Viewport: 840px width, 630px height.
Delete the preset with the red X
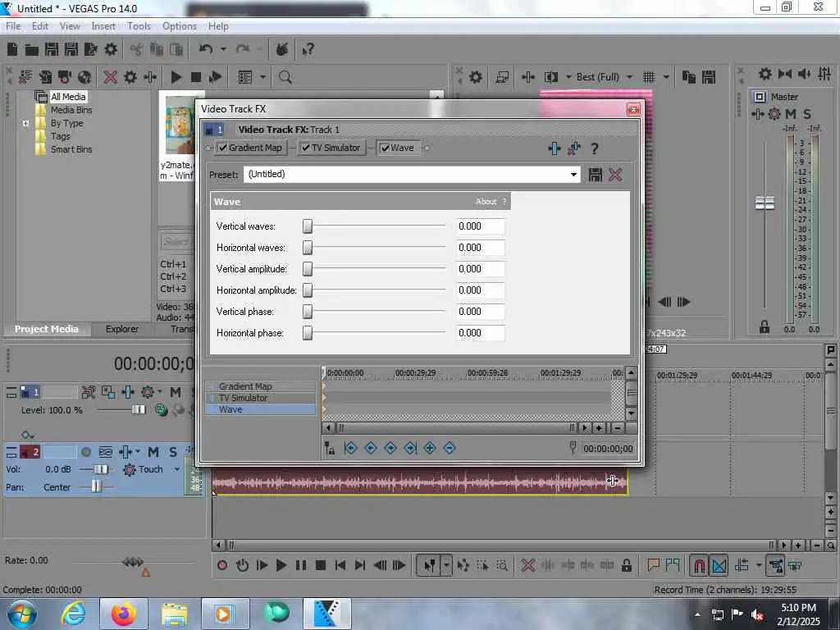[x=615, y=175]
